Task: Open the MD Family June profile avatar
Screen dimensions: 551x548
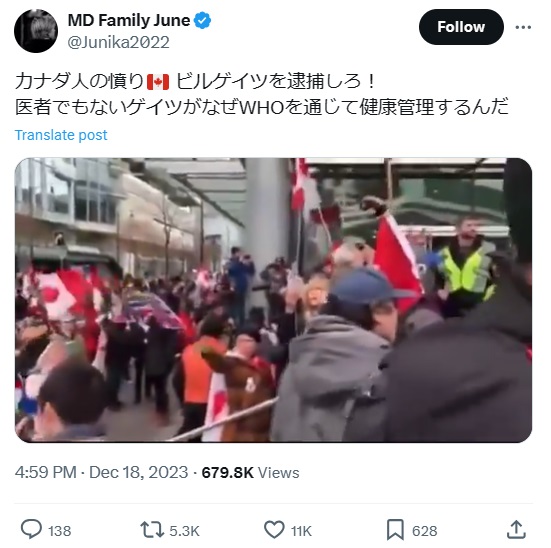Action: click(x=36, y=31)
